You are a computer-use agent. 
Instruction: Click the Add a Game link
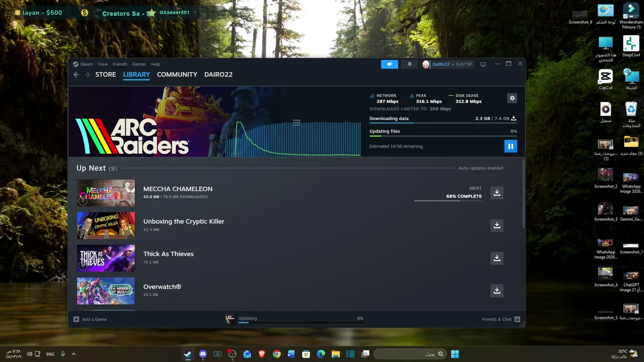(x=94, y=319)
